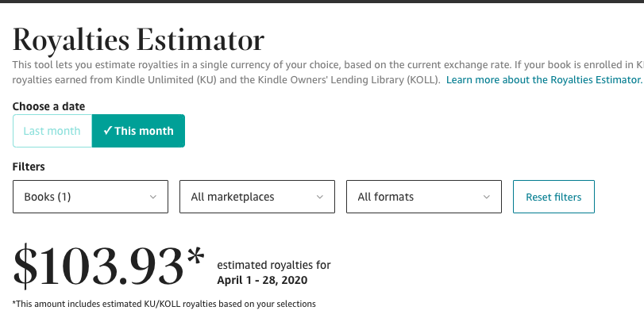Screen dimensions: 644x318
Task: Click the chevron arrow in Books filter
Action: [152, 197]
